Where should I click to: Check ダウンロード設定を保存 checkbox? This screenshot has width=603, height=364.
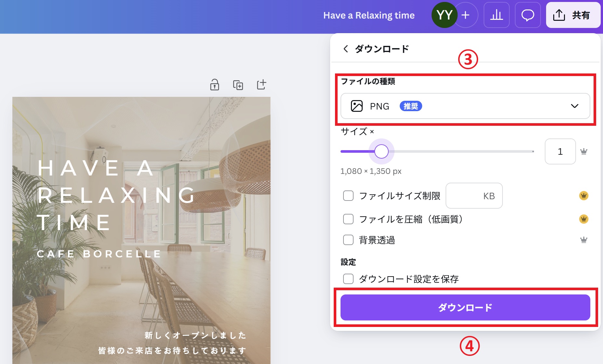[x=348, y=279]
